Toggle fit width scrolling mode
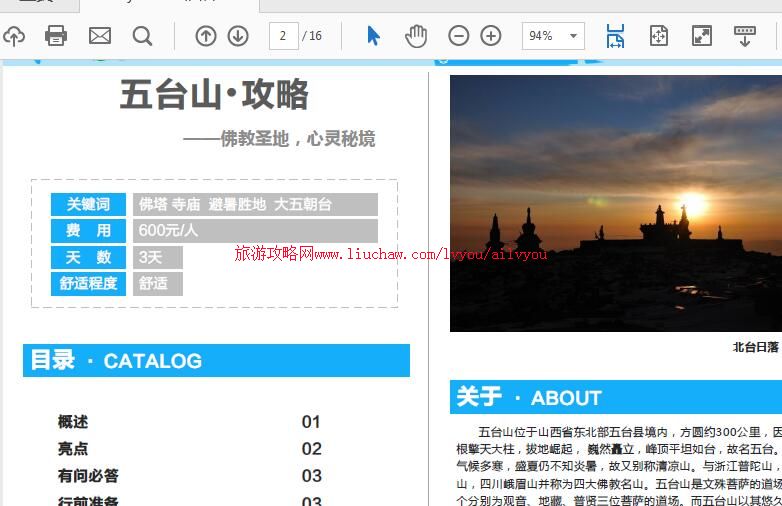This screenshot has width=782, height=506. [615, 37]
